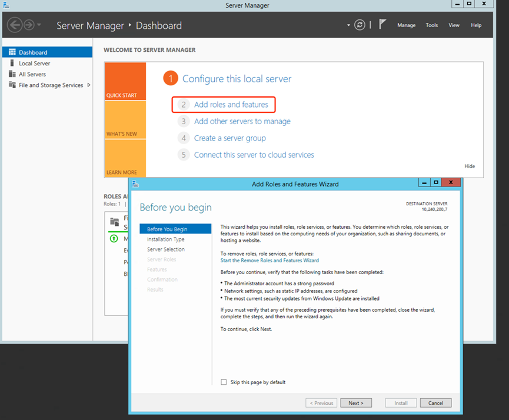The image size is (509, 420).
Task: Open the Help menu
Action: tap(476, 25)
